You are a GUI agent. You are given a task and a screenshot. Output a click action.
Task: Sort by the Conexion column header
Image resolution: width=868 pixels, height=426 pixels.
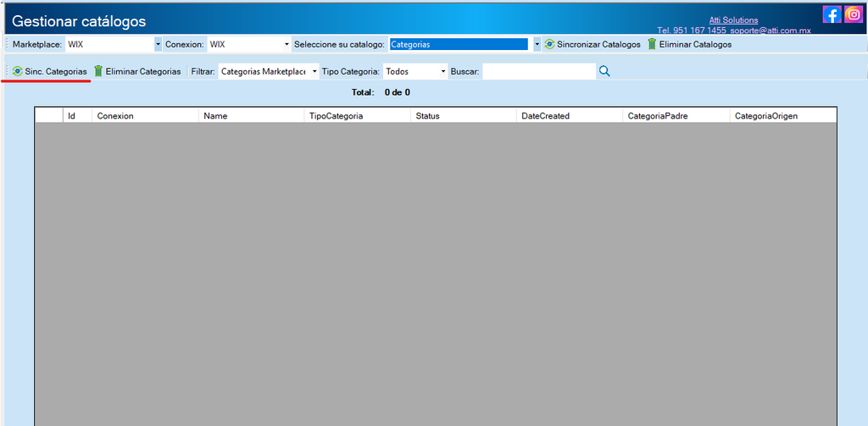point(145,116)
